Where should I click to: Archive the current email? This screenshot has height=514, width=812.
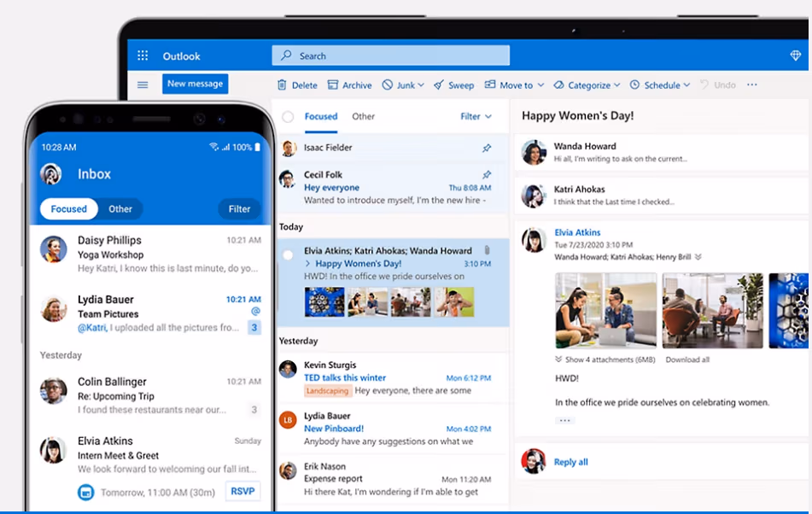349,85
